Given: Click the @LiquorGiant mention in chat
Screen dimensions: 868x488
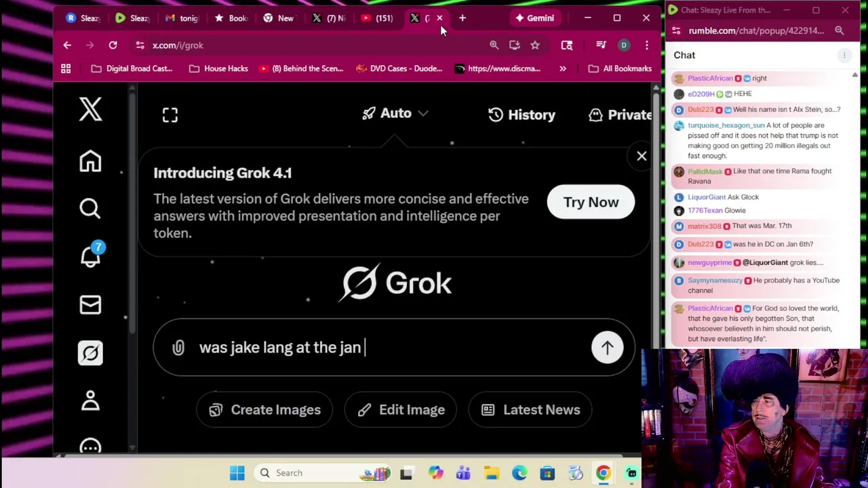Looking at the screenshot, I should (765, 262).
